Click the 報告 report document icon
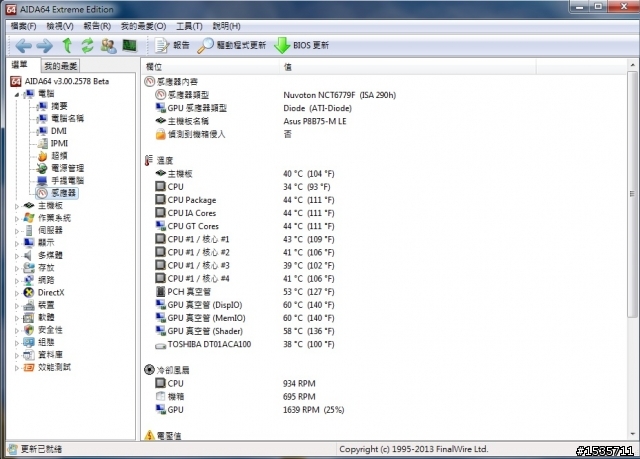 click(x=162, y=45)
